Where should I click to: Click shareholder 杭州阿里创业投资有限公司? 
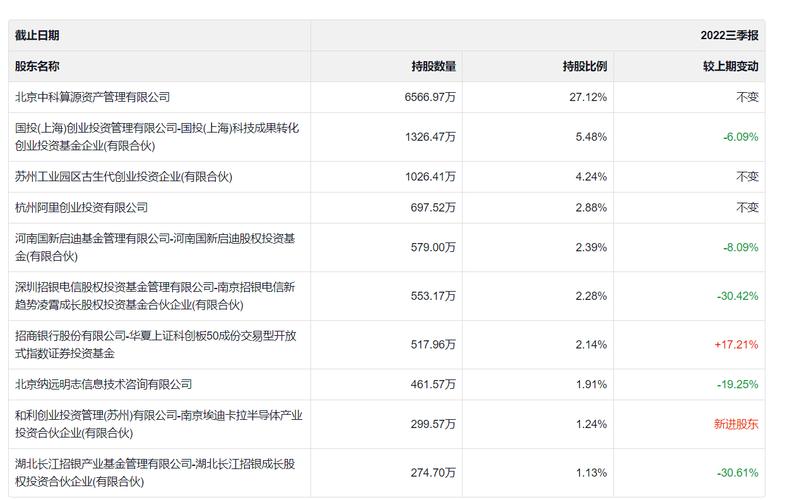[81, 208]
